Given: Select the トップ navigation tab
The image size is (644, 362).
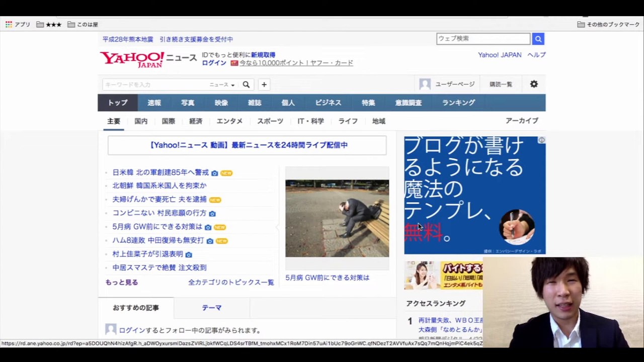Looking at the screenshot, I should (x=118, y=103).
